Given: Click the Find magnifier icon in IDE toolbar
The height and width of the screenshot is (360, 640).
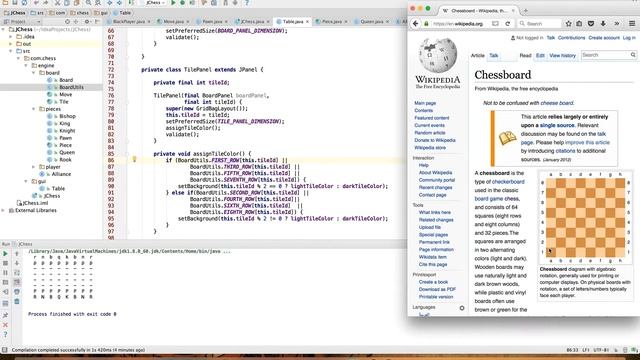Looking at the screenshot, I should (x=89, y=3).
